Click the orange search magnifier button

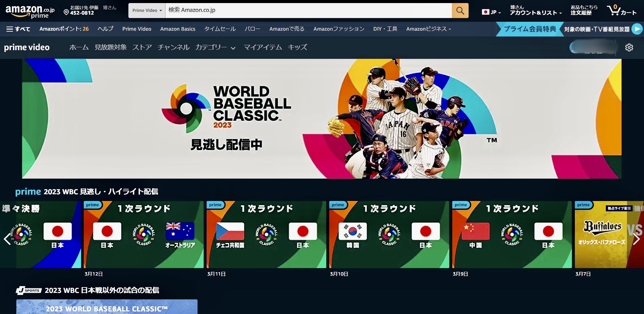coord(460,11)
